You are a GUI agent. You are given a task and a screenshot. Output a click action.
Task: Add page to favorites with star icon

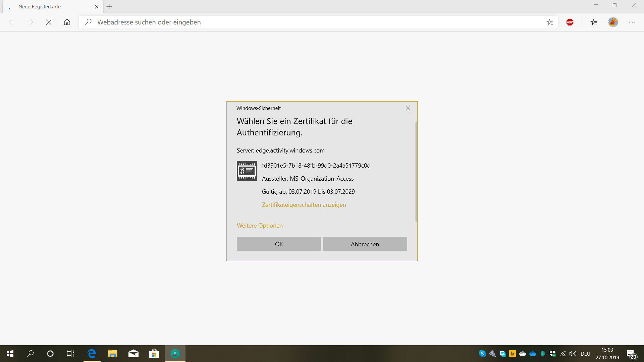click(x=550, y=22)
